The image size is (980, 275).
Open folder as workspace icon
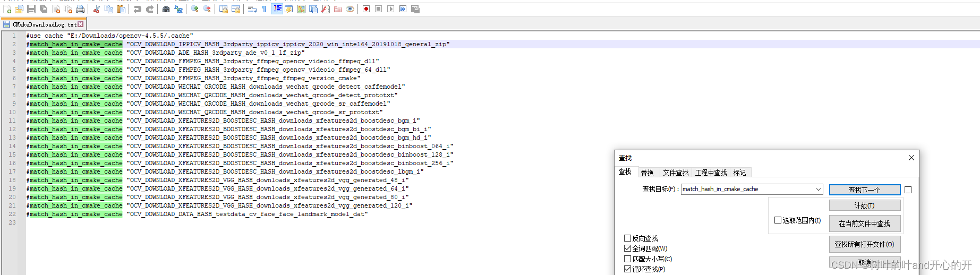tap(338, 9)
